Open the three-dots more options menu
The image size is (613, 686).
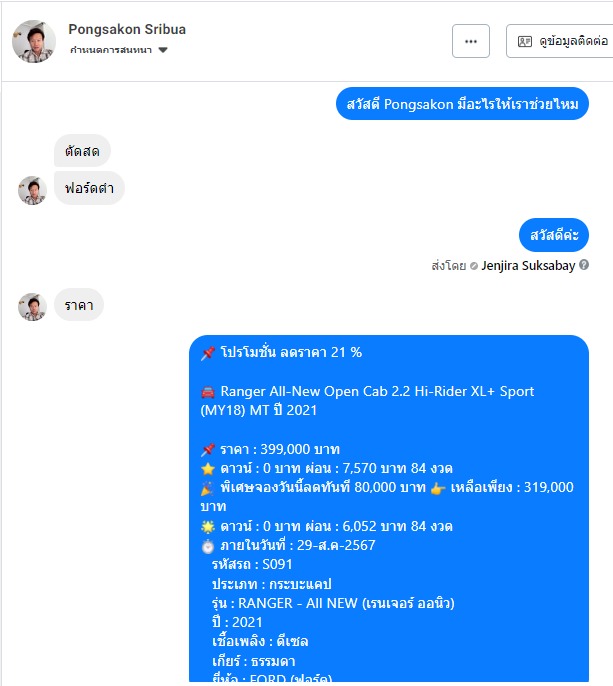470,41
